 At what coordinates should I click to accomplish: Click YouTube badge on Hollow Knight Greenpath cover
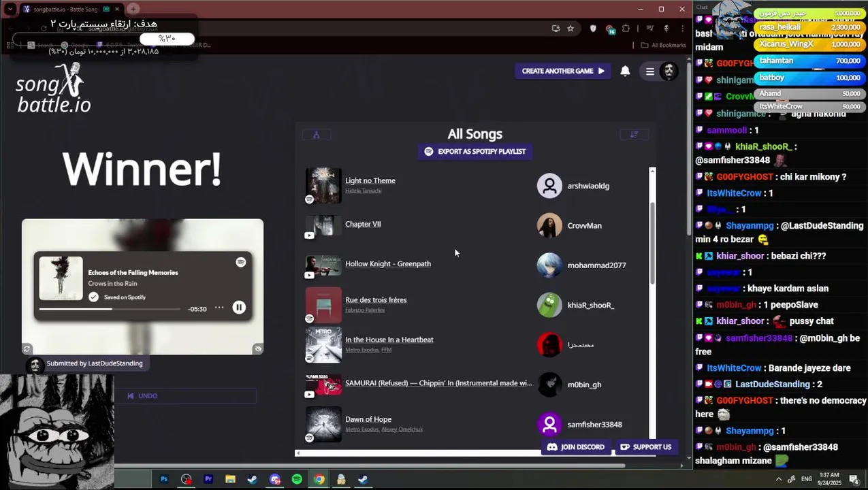point(309,275)
